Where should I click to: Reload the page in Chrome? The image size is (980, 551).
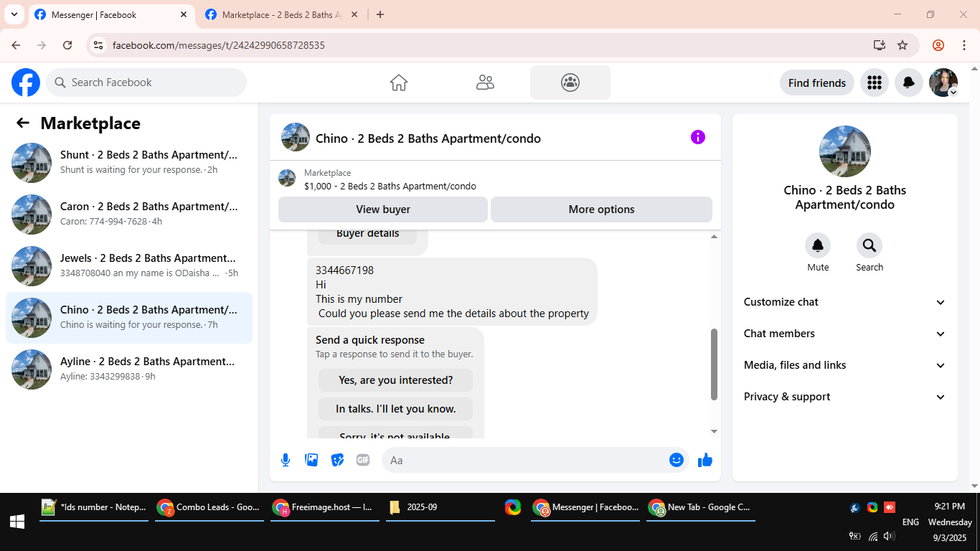pyautogui.click(x=67, y=45)
